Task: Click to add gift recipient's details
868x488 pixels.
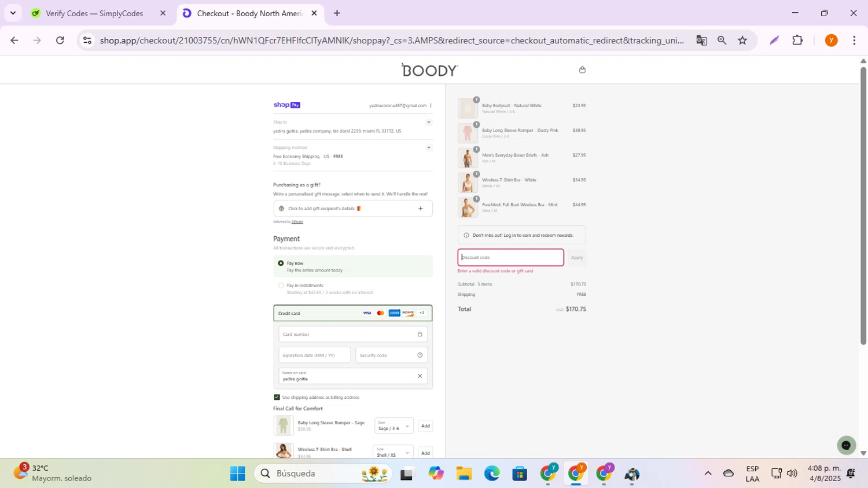Action: click(x=353, y=208)
